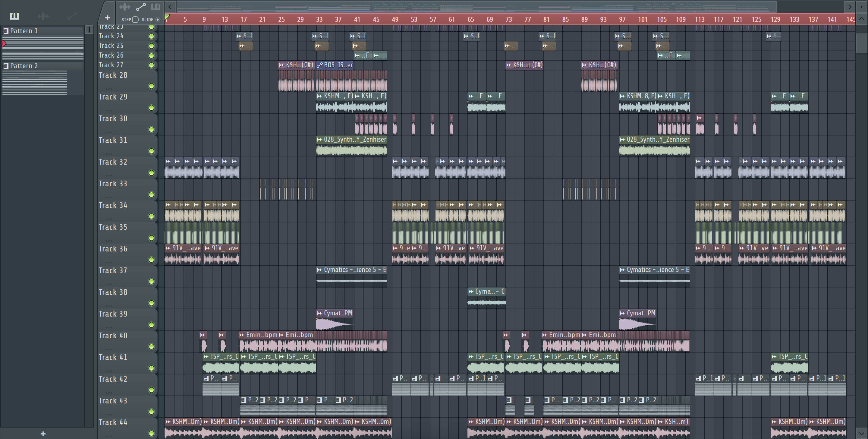Screen dimensions: 868x439
Task: Click the pattern picker scrollbar handle
Action: pyautogui.click(x=89, y=30)
